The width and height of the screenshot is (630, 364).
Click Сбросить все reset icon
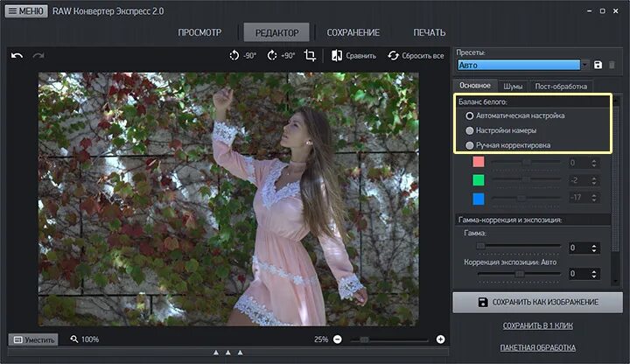point(393,55)
